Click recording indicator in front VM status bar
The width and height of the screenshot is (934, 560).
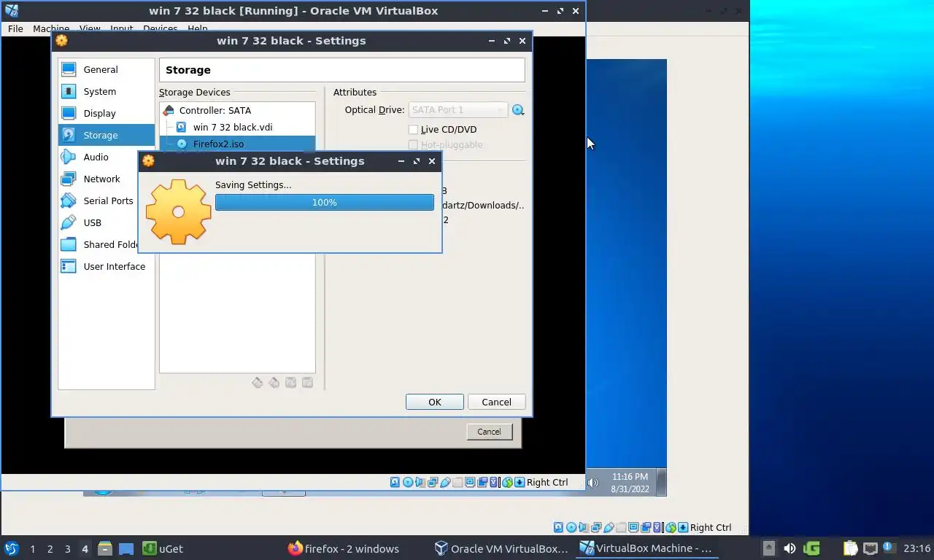point(482,482)
